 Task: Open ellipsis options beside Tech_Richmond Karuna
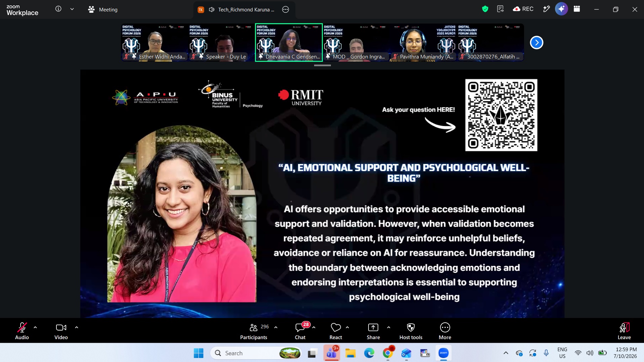coord(286,9)
